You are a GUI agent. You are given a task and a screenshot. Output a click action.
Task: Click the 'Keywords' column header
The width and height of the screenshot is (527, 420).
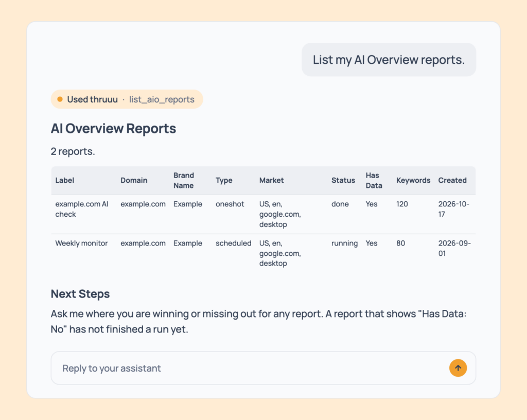[x=413, y=180]
